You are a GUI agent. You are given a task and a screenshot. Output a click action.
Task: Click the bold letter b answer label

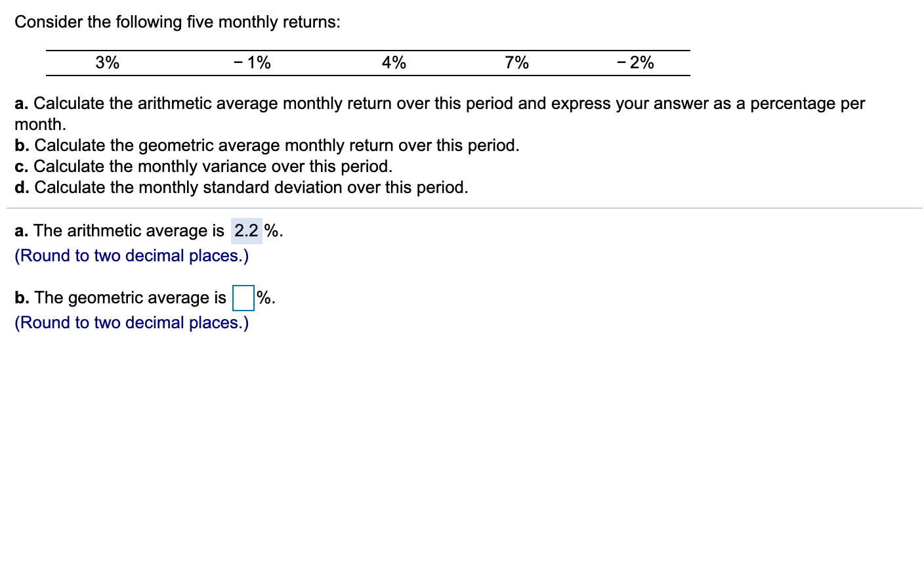pos(20,297)
